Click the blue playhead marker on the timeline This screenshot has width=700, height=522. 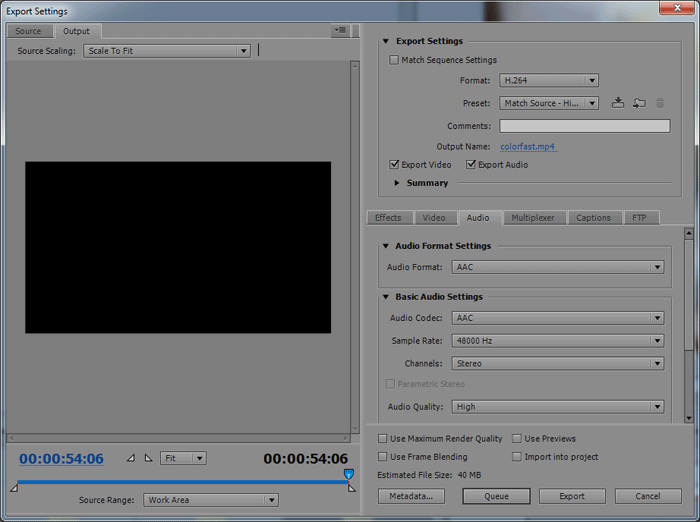(349, 474)
